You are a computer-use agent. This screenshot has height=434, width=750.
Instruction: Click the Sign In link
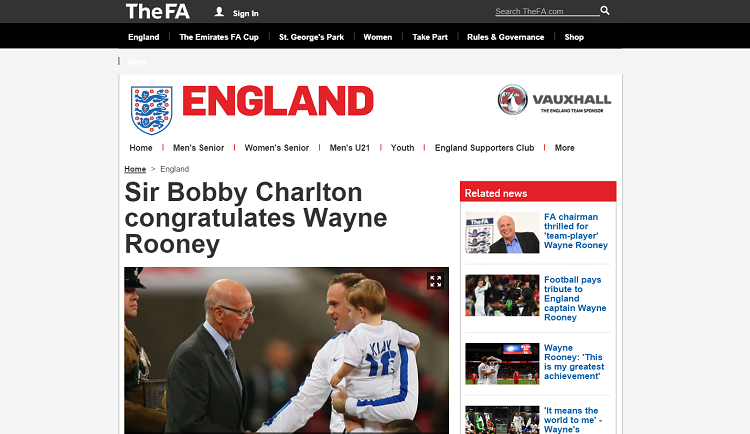[245, 13]
